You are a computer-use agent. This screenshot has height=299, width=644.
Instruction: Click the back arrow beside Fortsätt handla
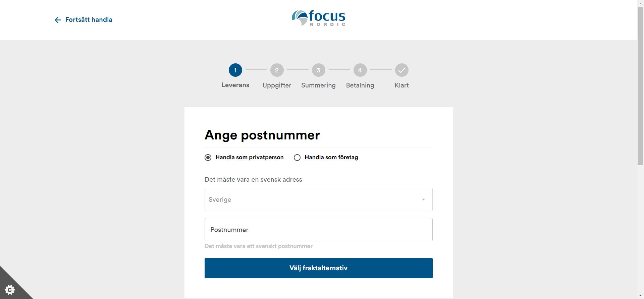(x=58, y=20)
